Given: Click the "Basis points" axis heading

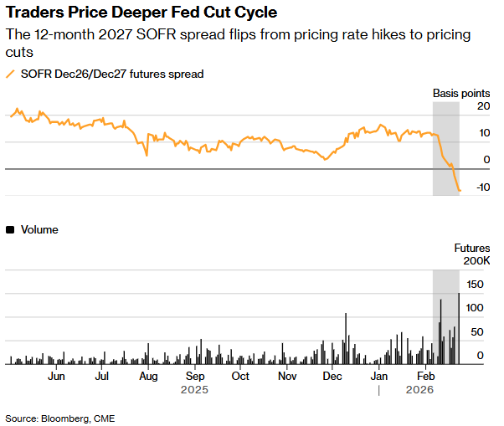Looking at the screenshot, I should click(x=458, y=93).
